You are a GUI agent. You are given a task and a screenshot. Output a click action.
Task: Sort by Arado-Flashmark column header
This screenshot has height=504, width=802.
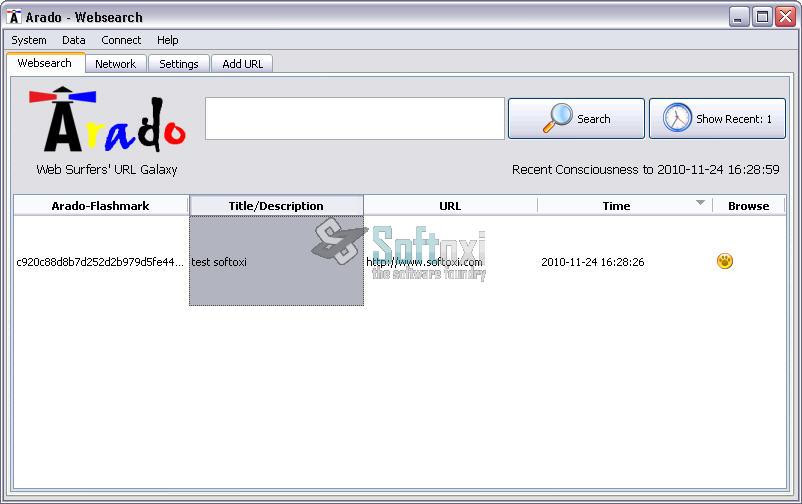[101, 206]
